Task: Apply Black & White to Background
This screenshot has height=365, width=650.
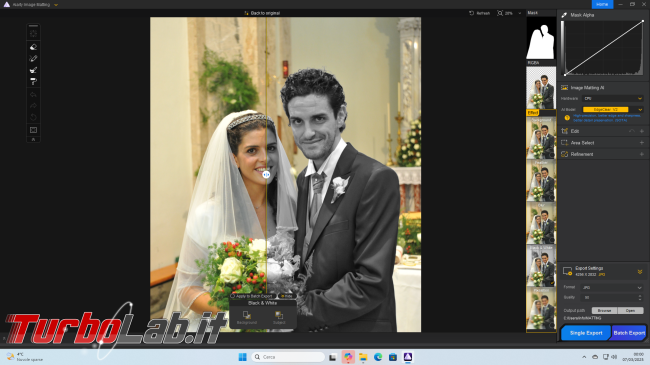Action: pos(247,318)
